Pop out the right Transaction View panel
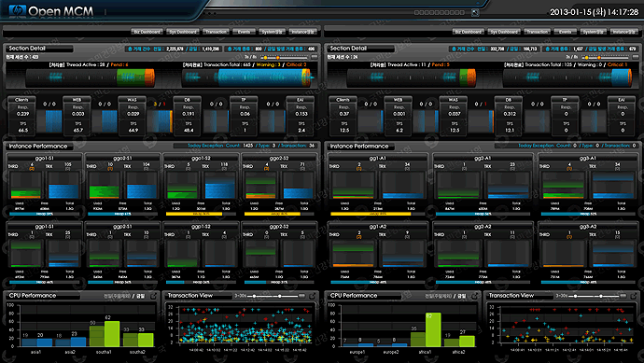 pyautogui.click(x=634, y=296)
